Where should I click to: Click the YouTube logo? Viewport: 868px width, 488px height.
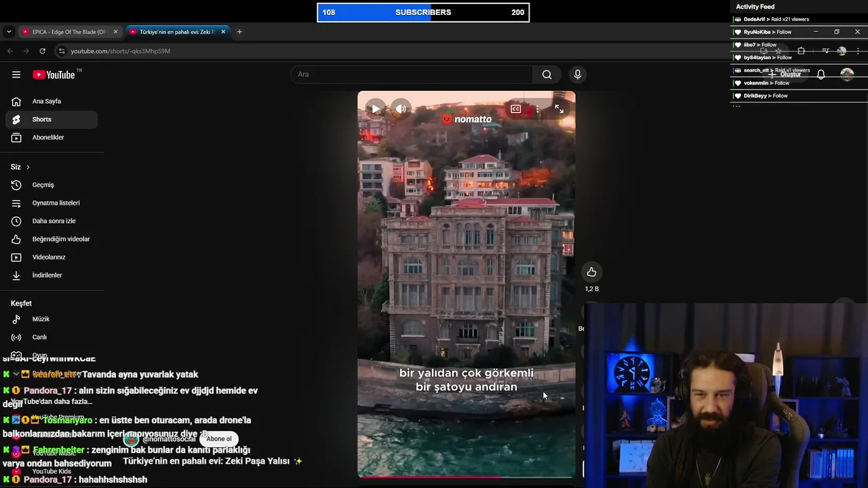coord(54,75)
